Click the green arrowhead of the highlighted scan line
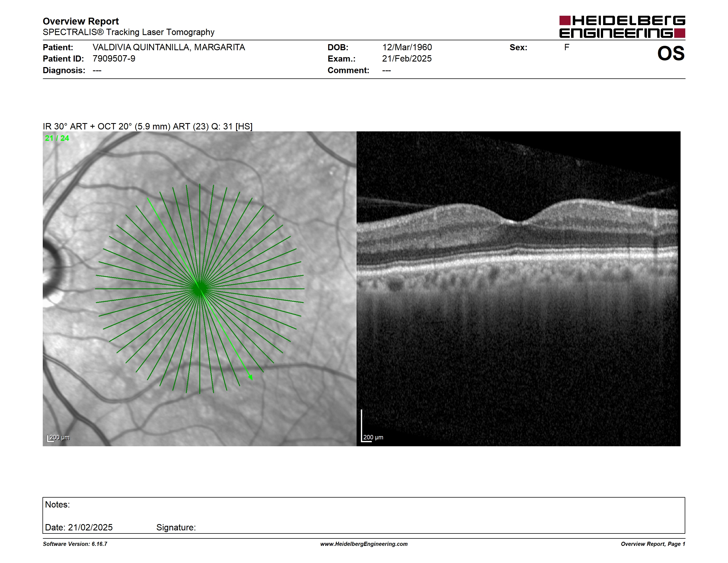This screenshot has width=728, height=563. (251, 377)
